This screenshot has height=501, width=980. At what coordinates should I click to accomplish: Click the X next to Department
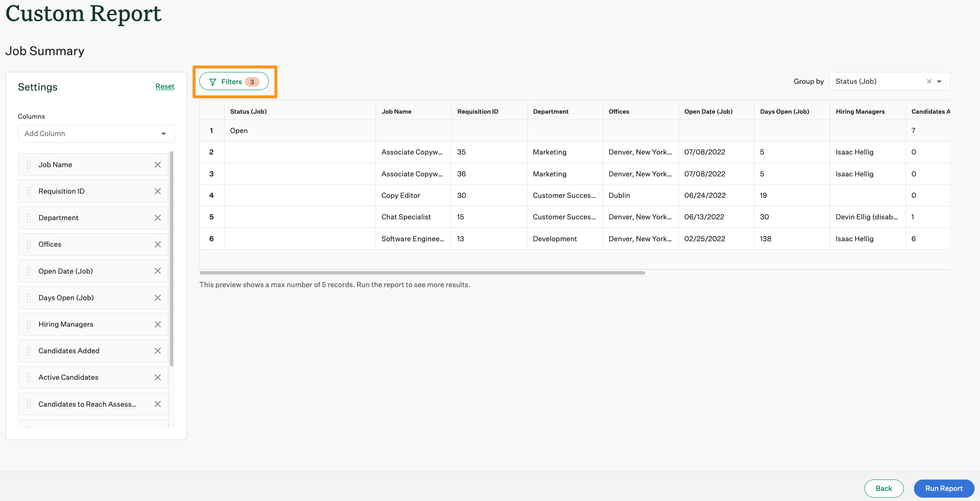(x=158, y=218)
